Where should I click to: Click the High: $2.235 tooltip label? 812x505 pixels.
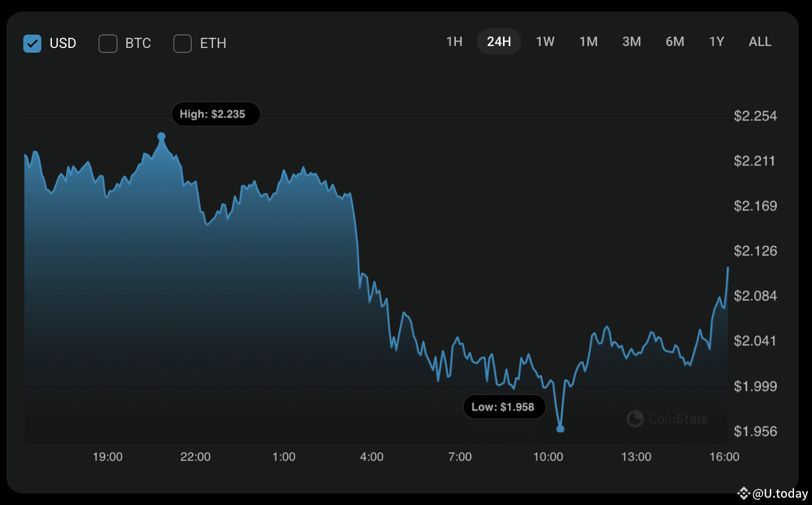[x=215, y=114]
